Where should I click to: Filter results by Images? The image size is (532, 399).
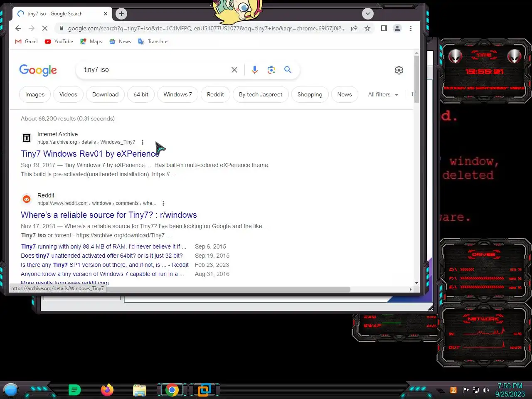coord(35,95)
